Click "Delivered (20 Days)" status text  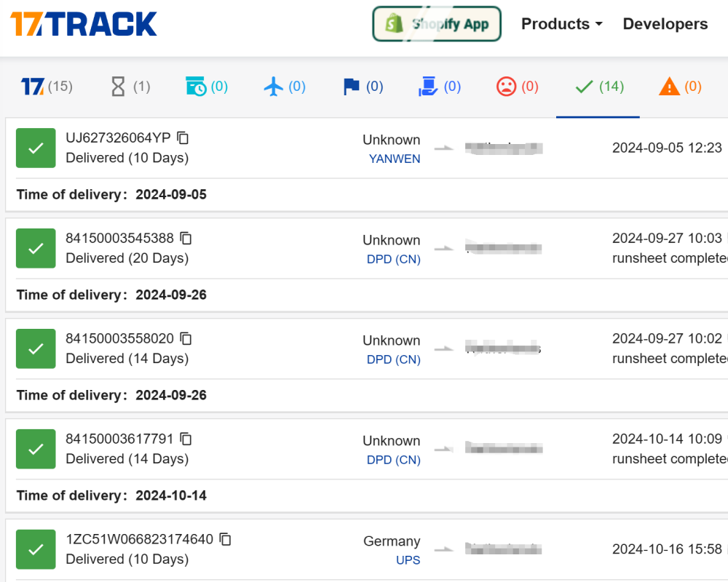127,258
